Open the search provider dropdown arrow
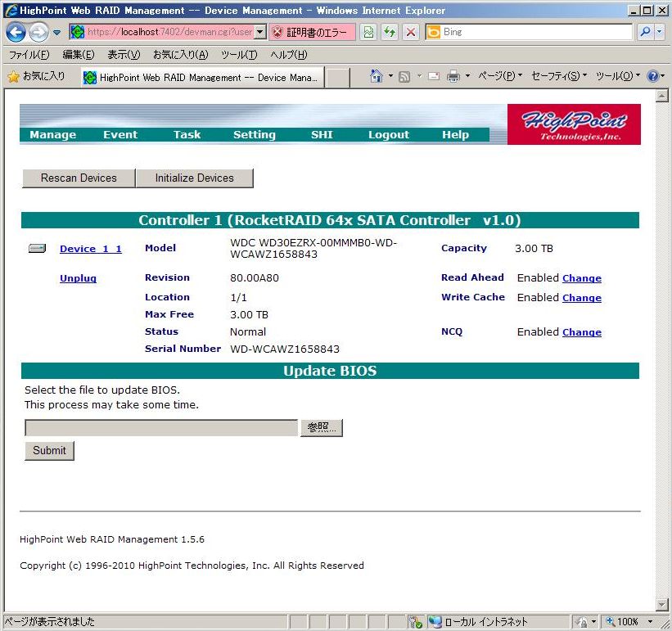This screenshot has width=672, height=631. coord(660,32)
